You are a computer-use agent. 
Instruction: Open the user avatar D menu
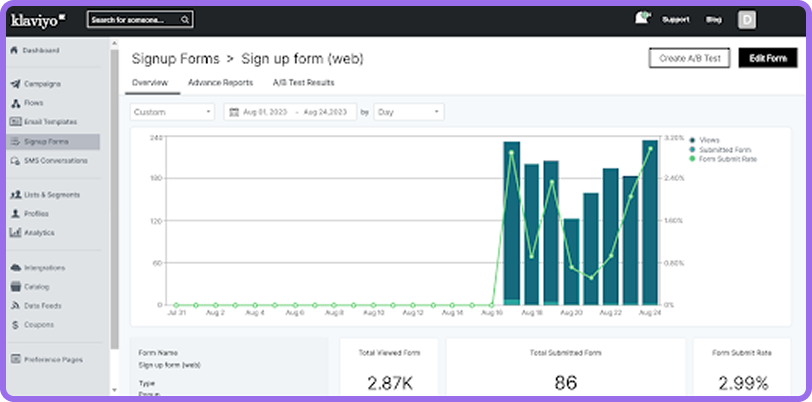coord(747,20)
